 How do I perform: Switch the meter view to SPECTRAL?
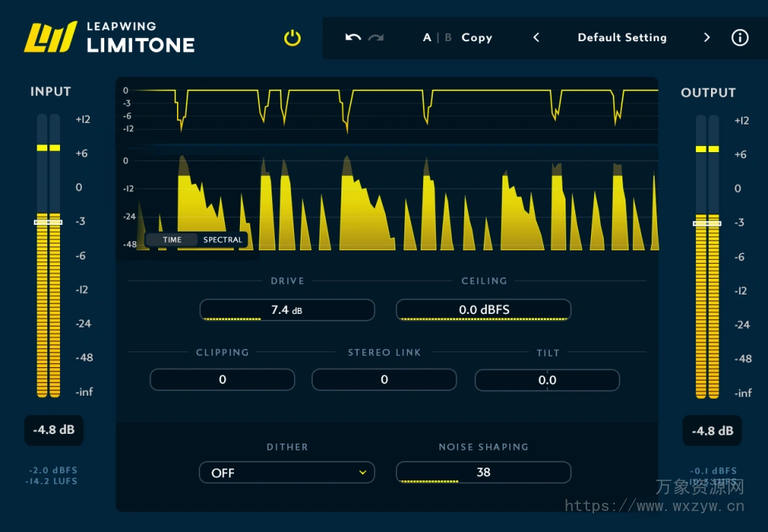coord(222,240)
